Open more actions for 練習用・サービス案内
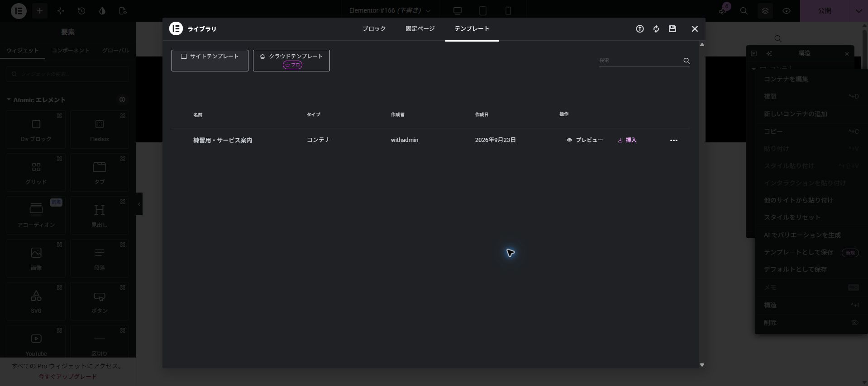868x386 pixels. click(673, 140)
